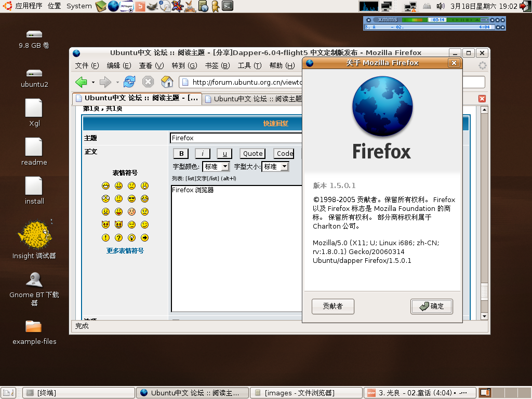Open the 书签 (Bookmarks) menu
Image resolution: width=532 pixels, height=399 pixels.
coord(217,65)
